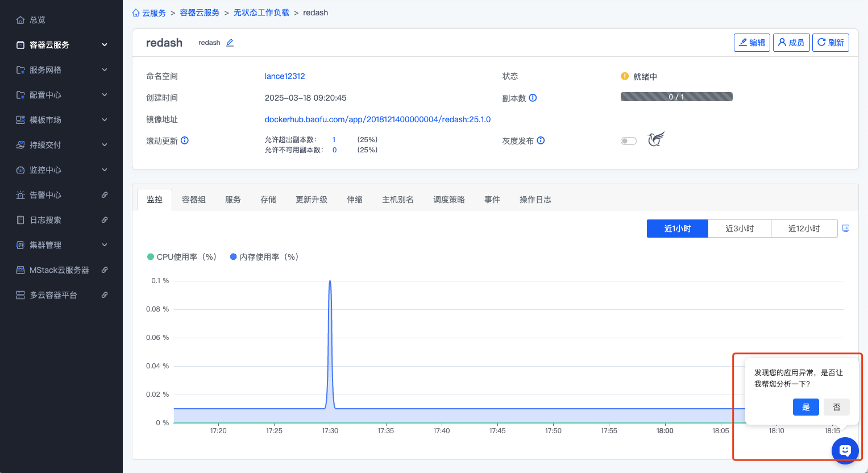868x473 pixels.
Task: Expand the 模板市场 menu chevron
Action: point(105,120)
